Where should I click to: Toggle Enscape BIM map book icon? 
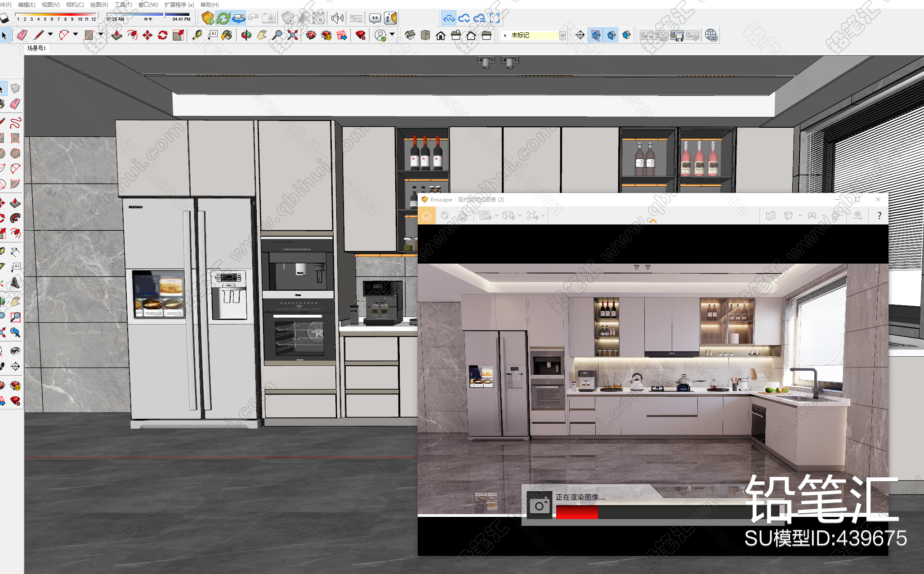pos(771,216)
